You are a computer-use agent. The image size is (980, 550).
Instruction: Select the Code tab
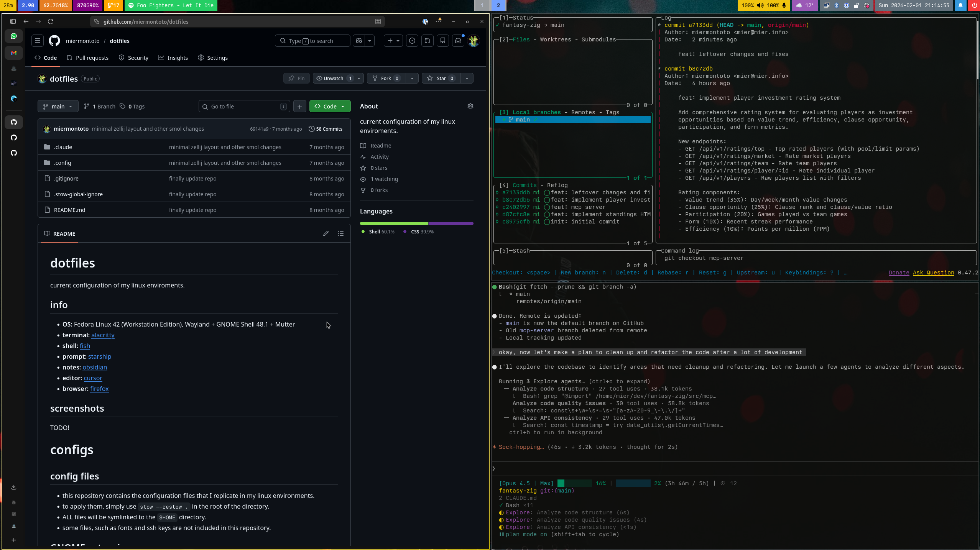[x=46, y=58]
